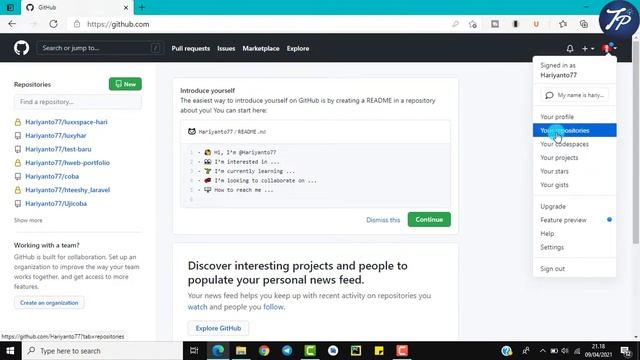
Task: Open Help in user menu
Action: 574,233
